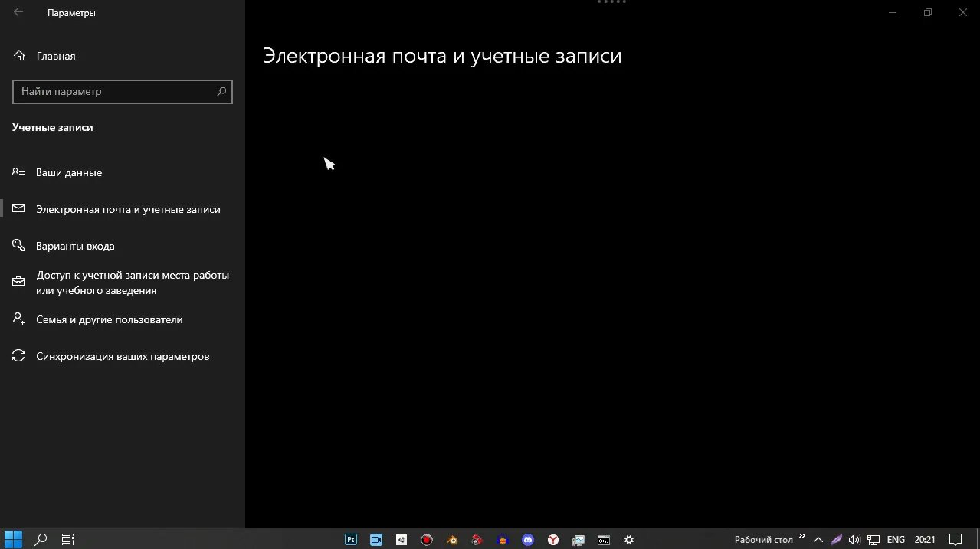
Task: Open Доступ к учетной записи места работы
Action: coord(123,283)
